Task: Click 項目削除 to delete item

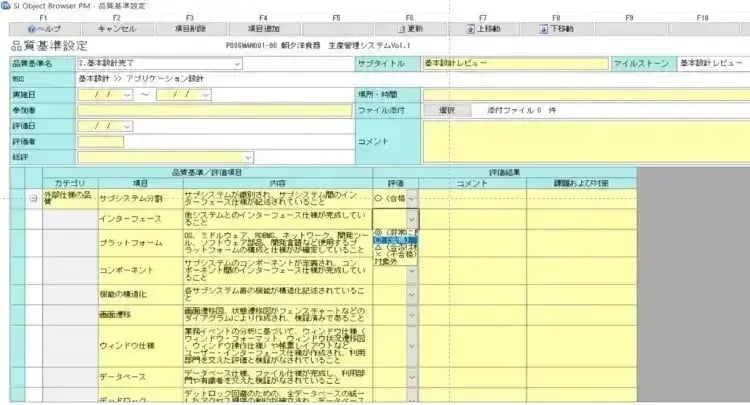Action: pos(190,30)
